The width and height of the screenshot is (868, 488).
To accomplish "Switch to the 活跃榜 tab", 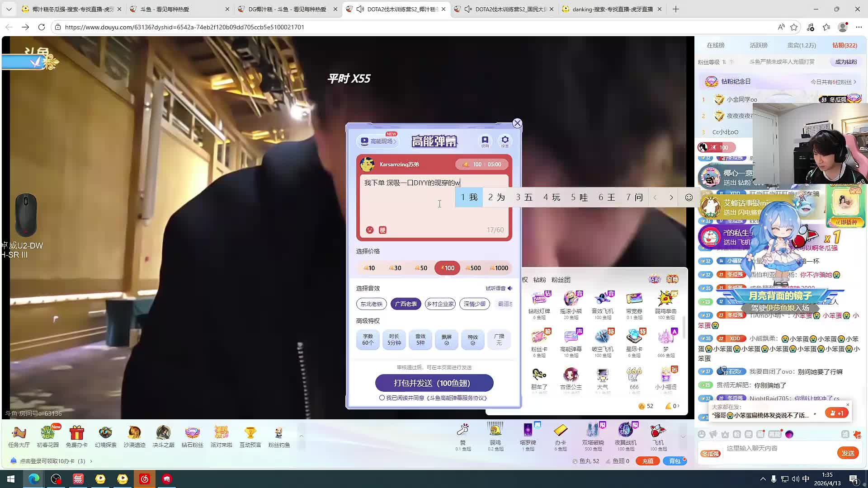I will click(758, 45).
